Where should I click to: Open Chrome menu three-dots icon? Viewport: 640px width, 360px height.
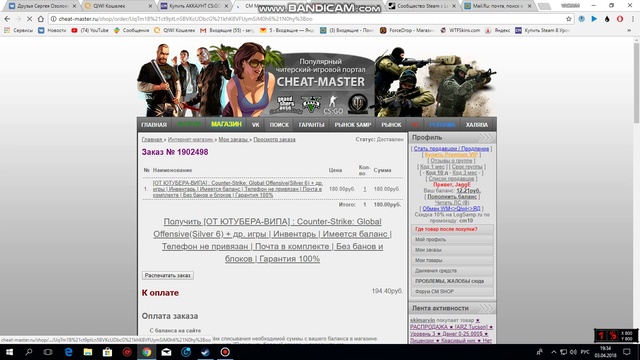tap(633, 19)
